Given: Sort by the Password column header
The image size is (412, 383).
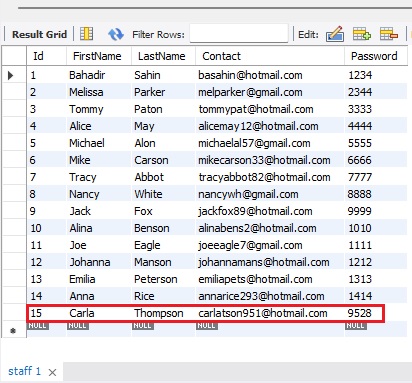Looking at the screenshot, I should pyautogui.click(x=376, y=56).
